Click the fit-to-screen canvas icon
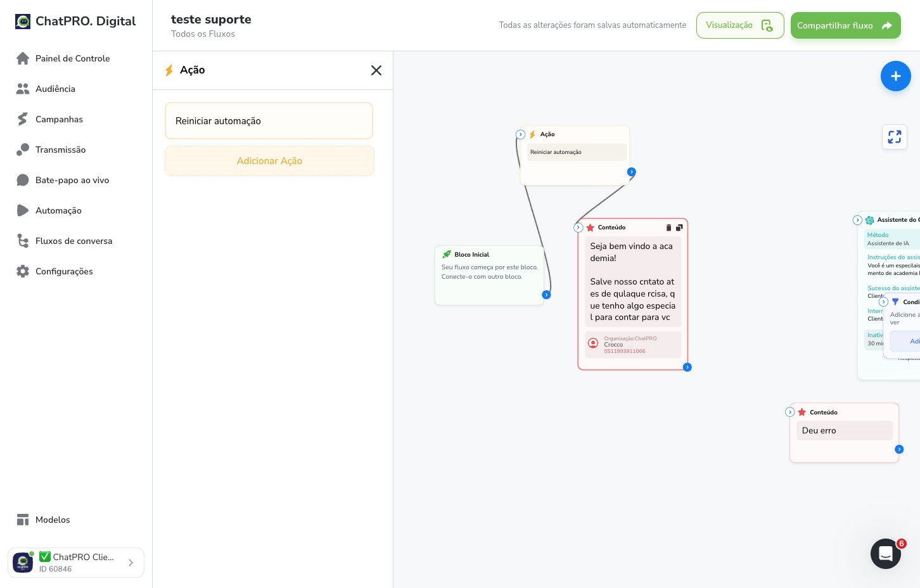The width and height of the screenshot is (920, 588). click(x=894, y=137)
